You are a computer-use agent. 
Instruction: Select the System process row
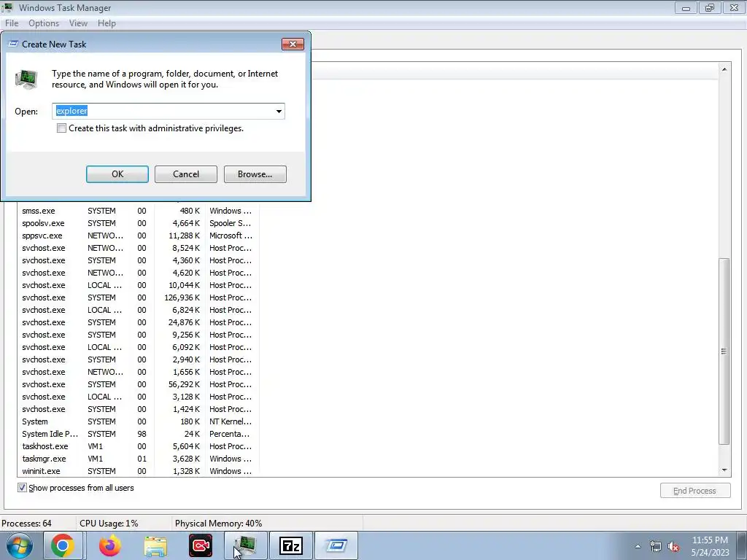[138, 421]
